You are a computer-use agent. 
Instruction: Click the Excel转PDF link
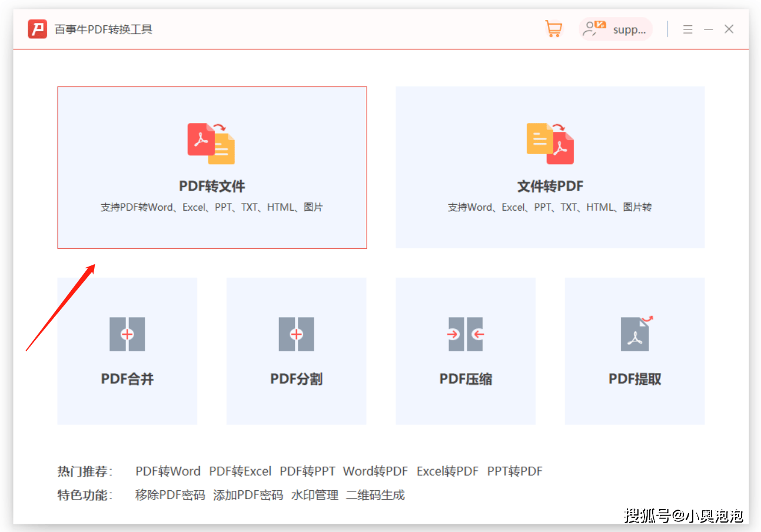click(x=447, y=471)
